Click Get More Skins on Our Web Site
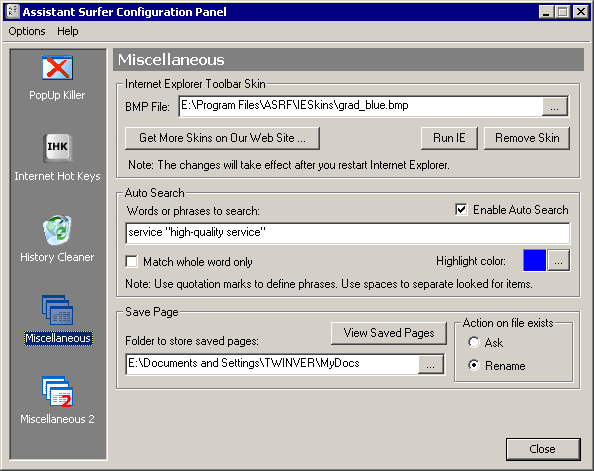The image size is (594, 471). [222, 138]
